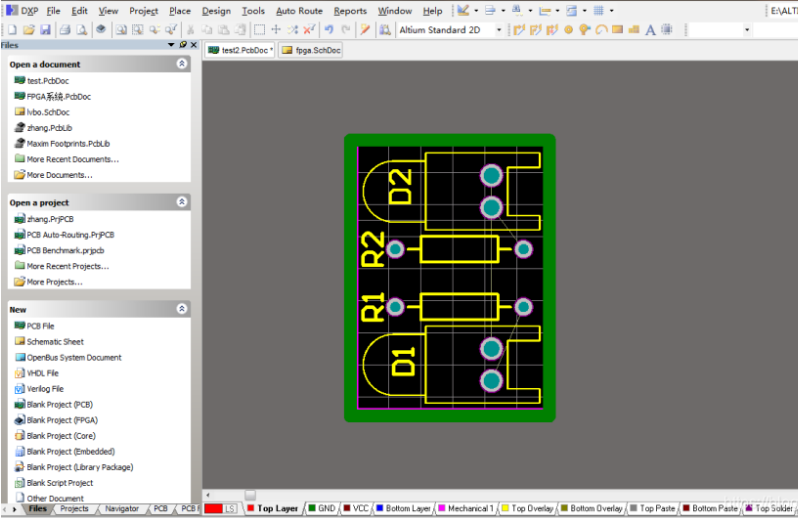798x518 pixels.
Task: Click the green GND layer color swatch
Action: (x=312, y=508)
